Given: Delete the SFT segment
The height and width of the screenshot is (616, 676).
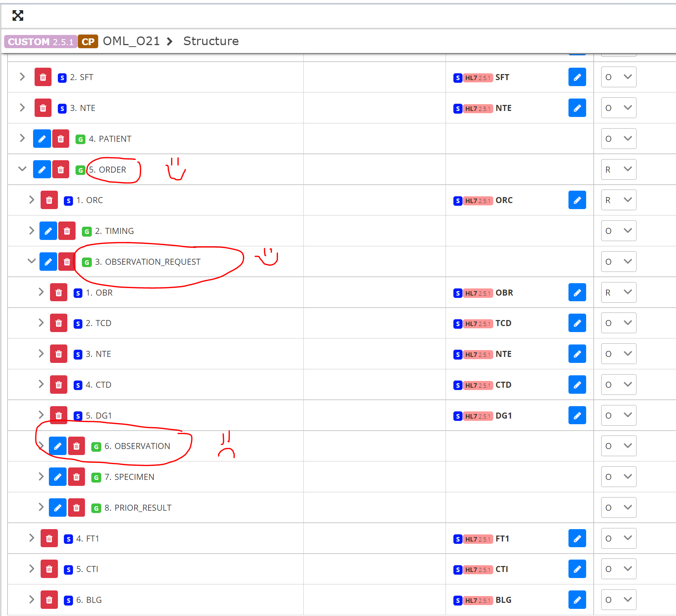Looking at the screenshot, I should pos(42,77).
